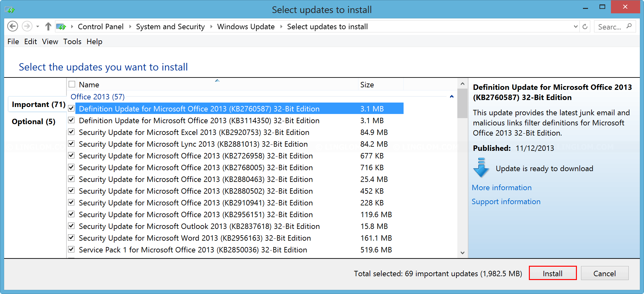The image size is (644, 294).
Task: Click the search magnifier icon
Action: [629, 26]
